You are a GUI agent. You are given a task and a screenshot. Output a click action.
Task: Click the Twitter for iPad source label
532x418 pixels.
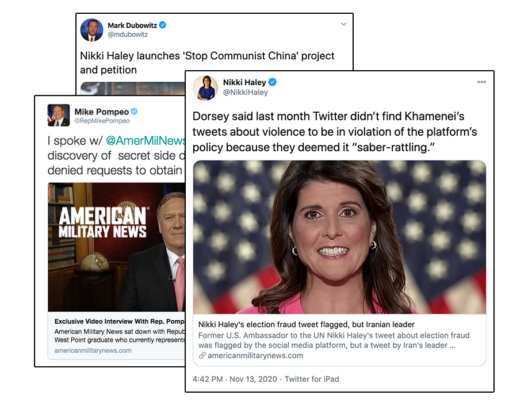312,379
